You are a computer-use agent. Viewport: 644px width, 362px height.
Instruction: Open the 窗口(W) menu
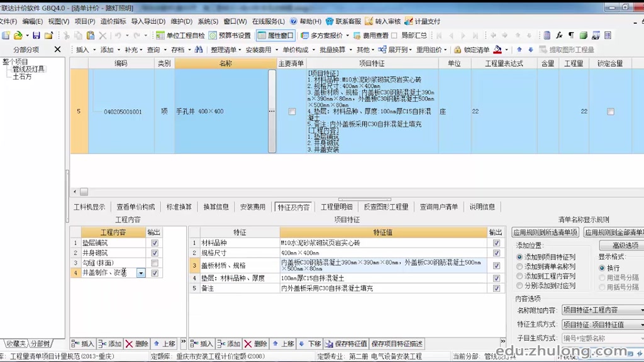coord(235,21)
